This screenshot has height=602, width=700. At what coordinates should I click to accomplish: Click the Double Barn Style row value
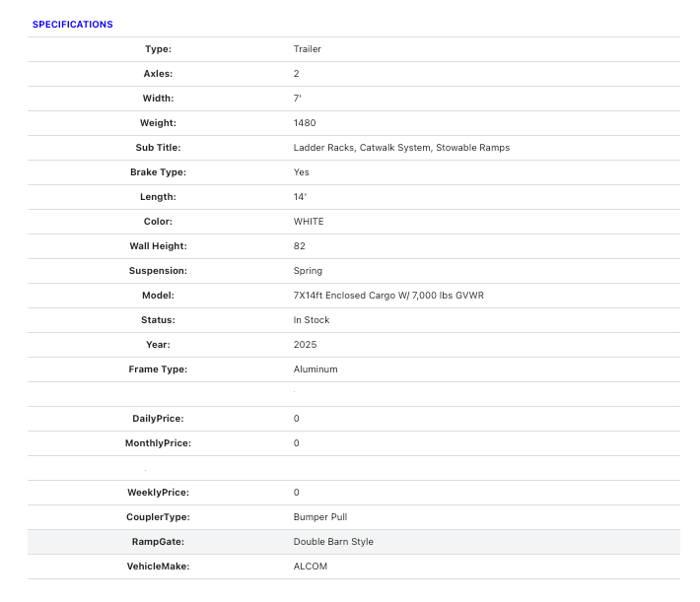(333, 542)
